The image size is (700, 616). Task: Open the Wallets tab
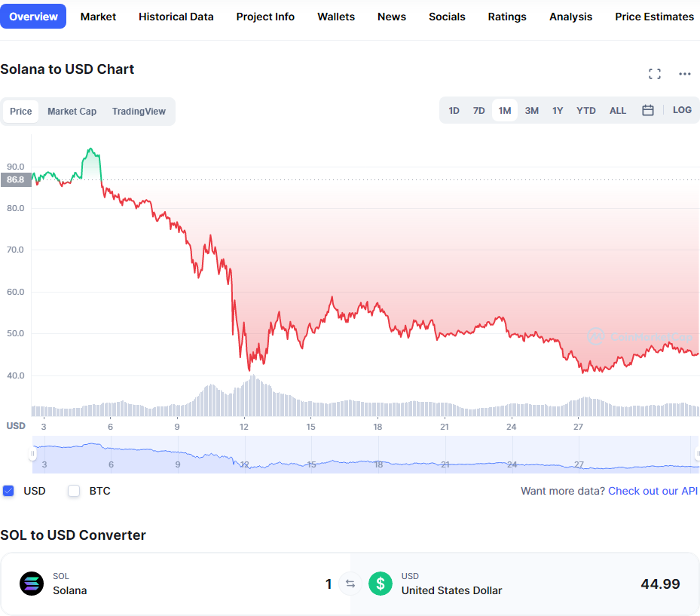click(336, 17)
